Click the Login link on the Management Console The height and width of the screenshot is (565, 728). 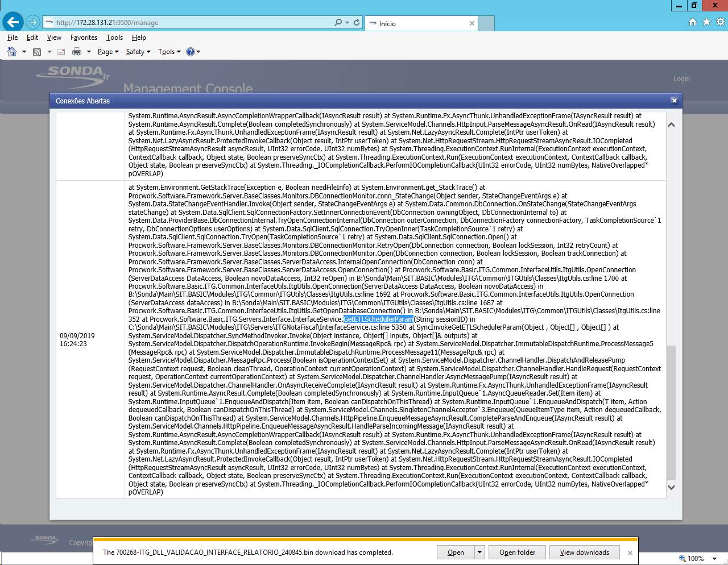681,79
